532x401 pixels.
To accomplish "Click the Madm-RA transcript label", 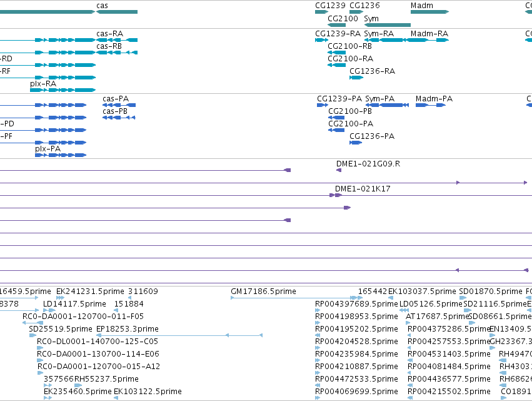I will [x=429, y=34].
